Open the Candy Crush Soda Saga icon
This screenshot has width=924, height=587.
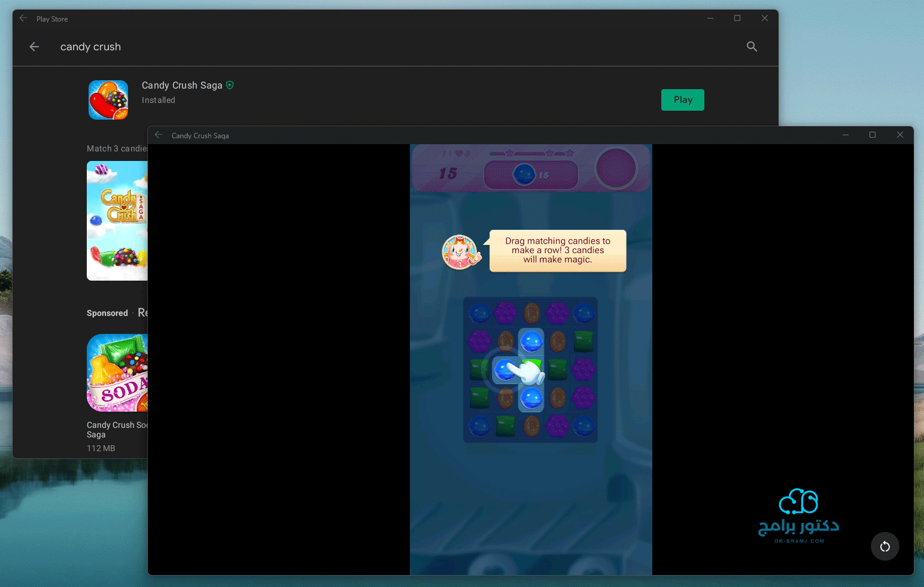coord(117,373)
